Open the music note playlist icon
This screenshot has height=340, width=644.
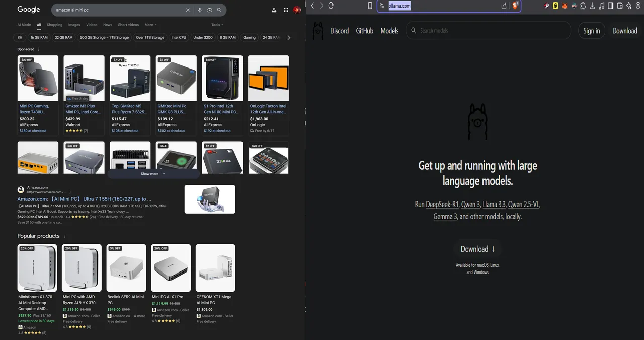[x=602, y=6]
